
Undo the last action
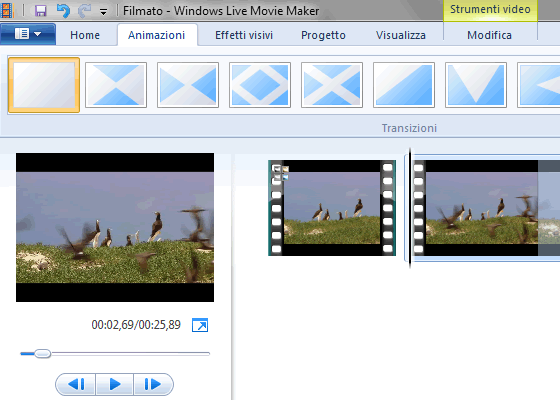63,11
